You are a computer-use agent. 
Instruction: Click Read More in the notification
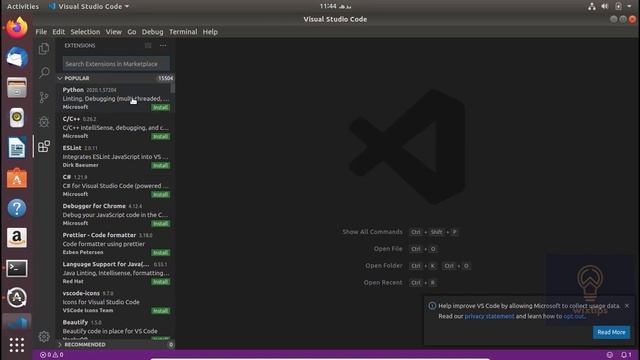pos(611,332)
